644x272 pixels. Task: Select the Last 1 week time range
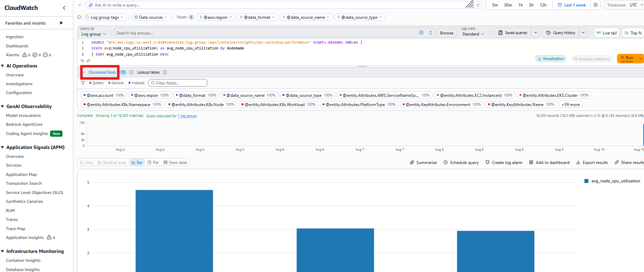(x=572, y=5)
